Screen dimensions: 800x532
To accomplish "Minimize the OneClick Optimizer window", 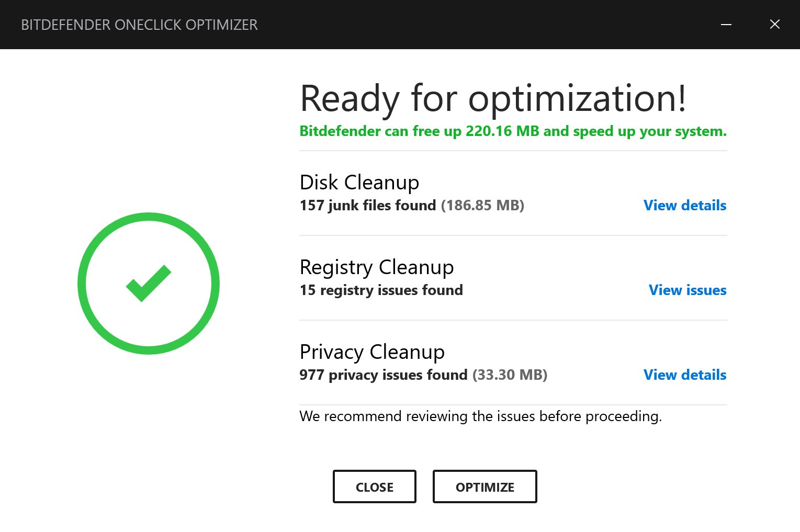I will [726, 25].
